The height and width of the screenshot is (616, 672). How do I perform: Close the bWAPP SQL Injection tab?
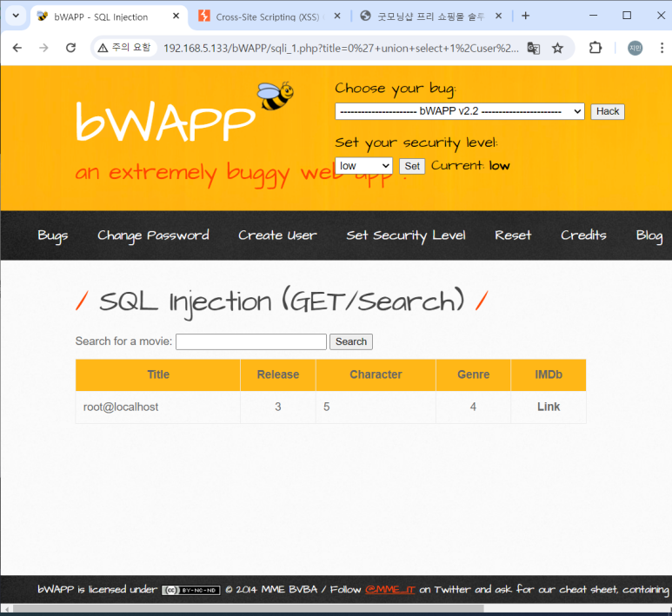point(176,16)
